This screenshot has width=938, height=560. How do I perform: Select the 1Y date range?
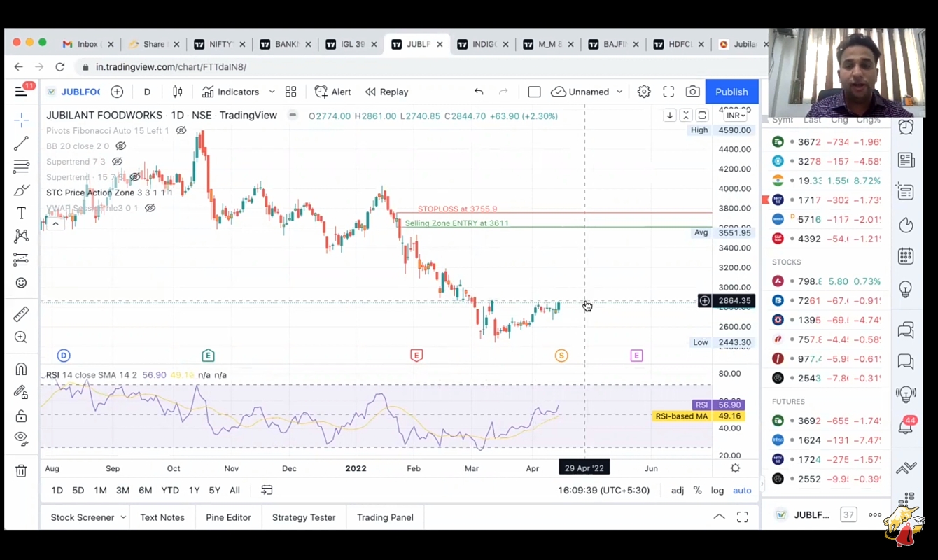[194, 490]
